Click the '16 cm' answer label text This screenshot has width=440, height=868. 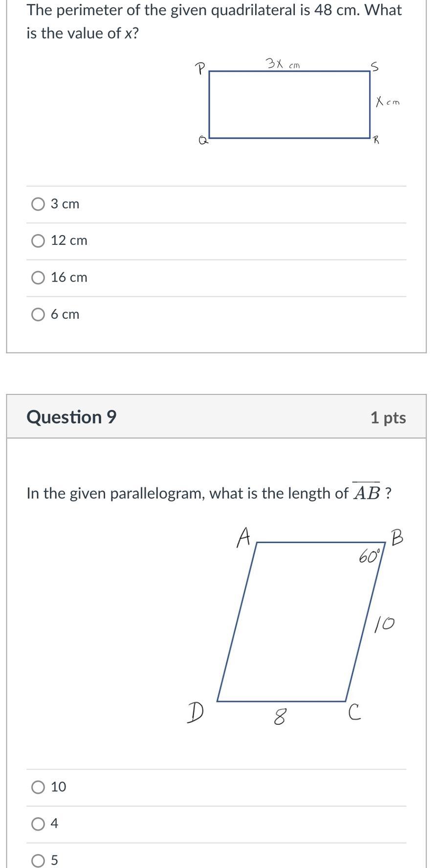(69, 278)
